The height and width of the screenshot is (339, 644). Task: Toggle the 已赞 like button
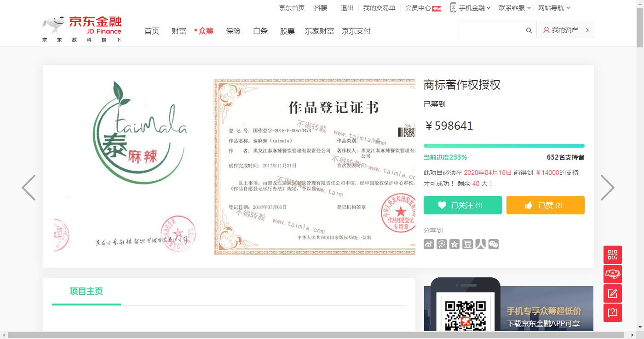545,205
